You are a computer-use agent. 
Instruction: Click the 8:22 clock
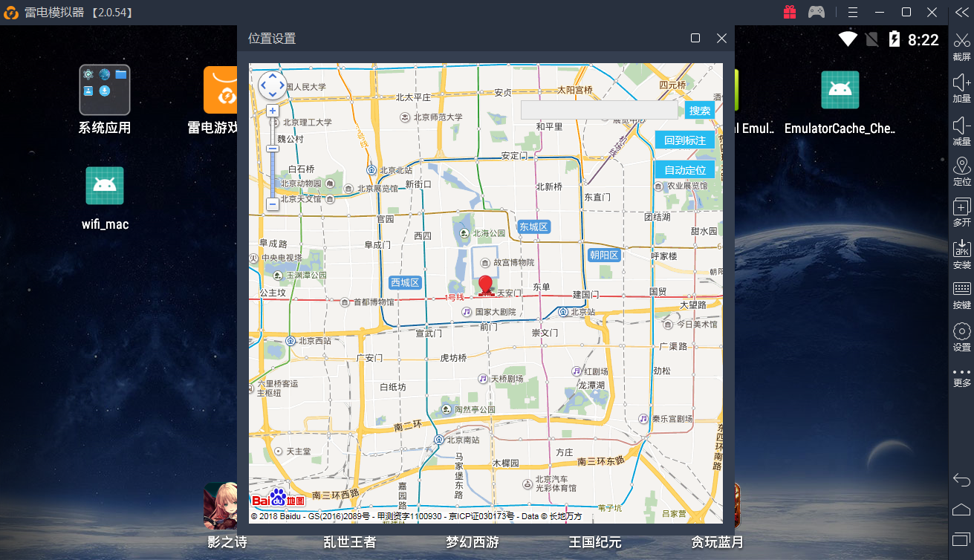923,40
